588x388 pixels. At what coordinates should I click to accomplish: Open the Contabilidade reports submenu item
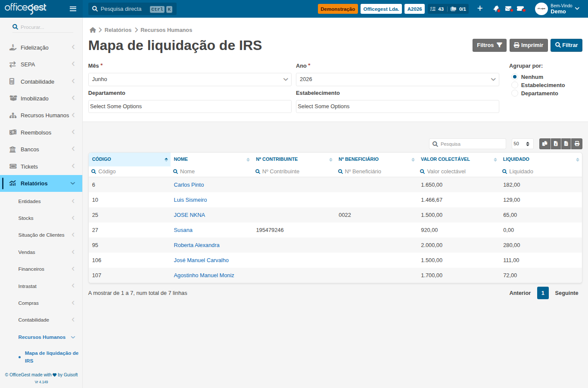pos(34,320)
